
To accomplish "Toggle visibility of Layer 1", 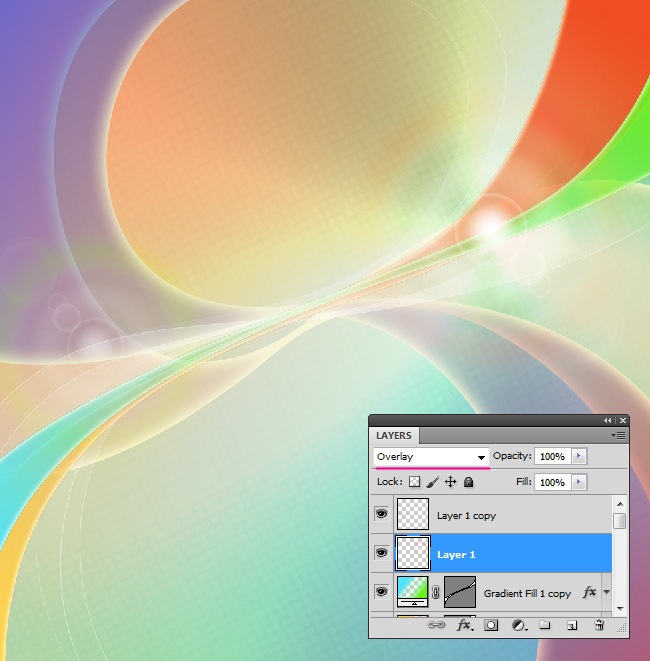I will pyautogui.click(x=381, y=552).
